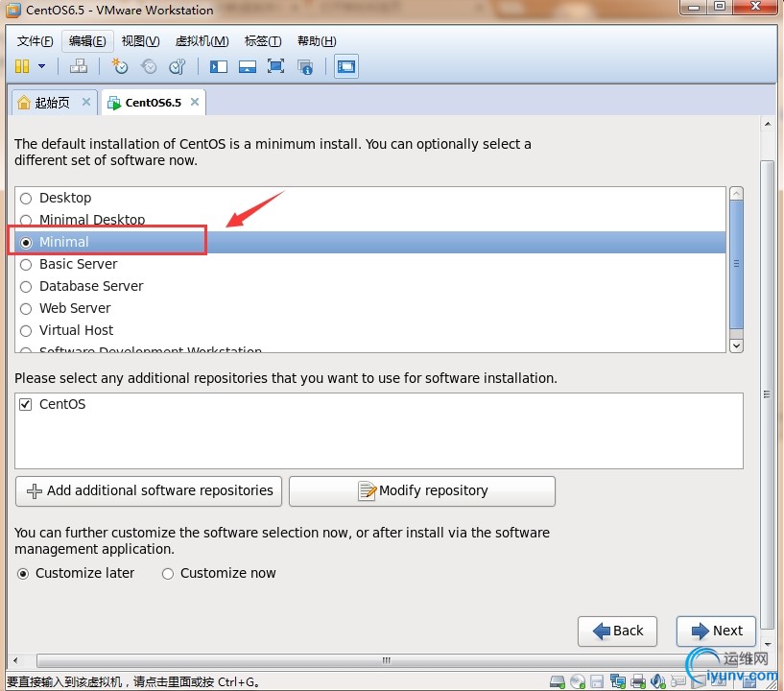The height and width of the screenshot is (691, 784).
Task: Switch to Unity mode icon
Action: click(305, 66)
